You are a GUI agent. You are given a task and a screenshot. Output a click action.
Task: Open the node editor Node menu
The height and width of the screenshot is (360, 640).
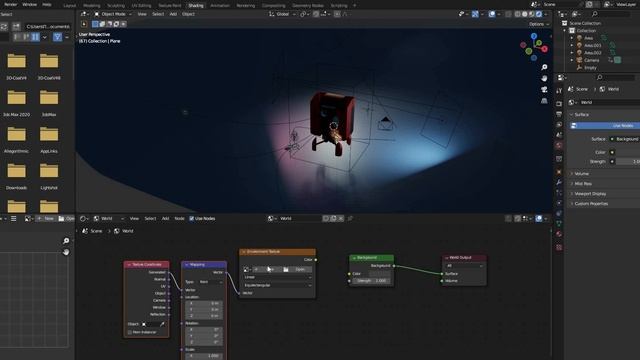[x=180, y=219]
